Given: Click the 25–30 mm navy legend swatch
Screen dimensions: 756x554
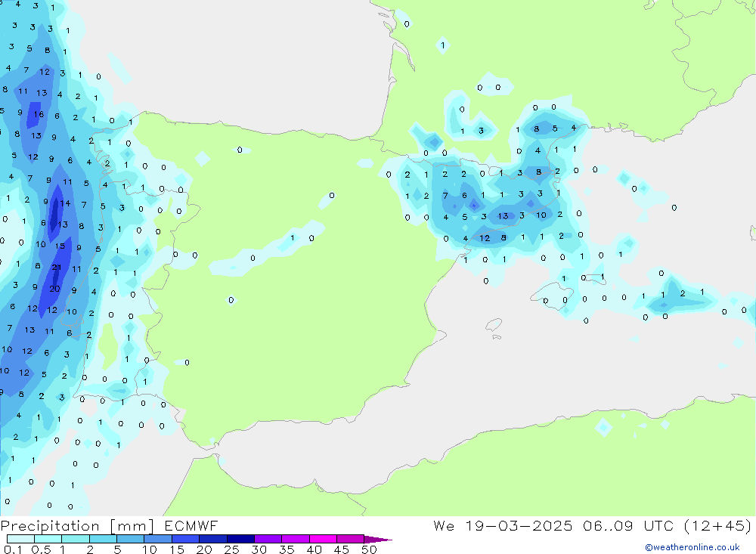Looking at the screenshot, I should pyautogui.click(x=240, y=539).
